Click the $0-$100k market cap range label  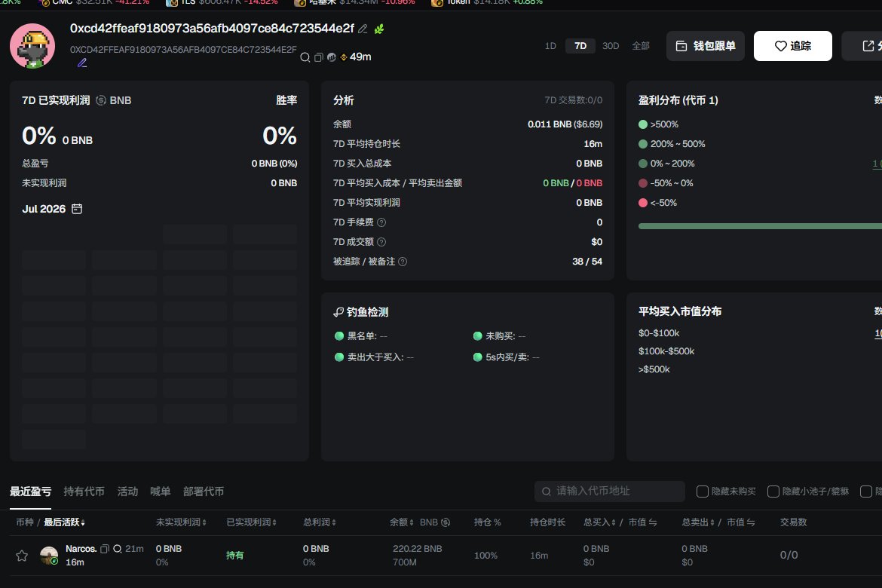[659, 333]
